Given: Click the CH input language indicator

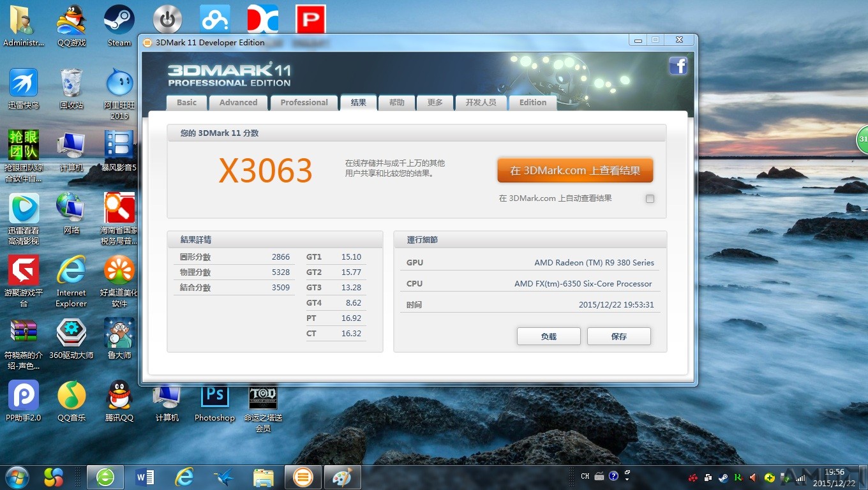Looking at the screenshot, I should point(585,476).
